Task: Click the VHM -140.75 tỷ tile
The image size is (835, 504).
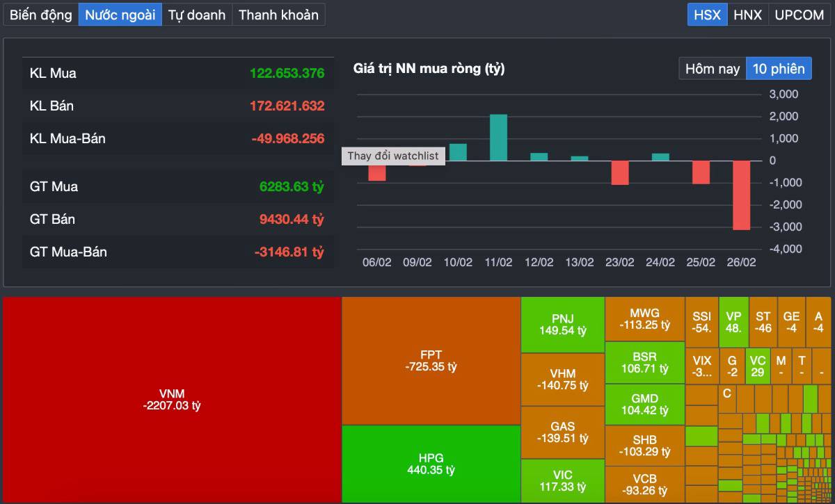Action: point(562,380)
